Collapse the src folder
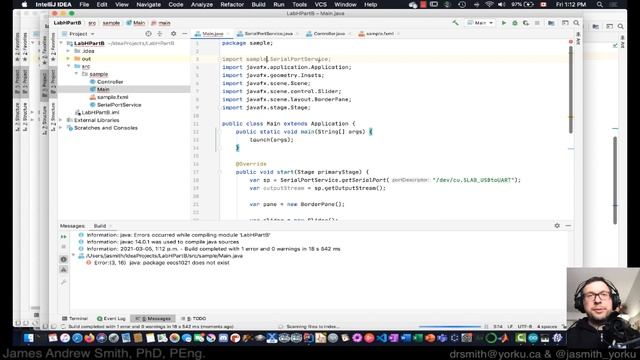The width and height of the screenshot is (640, 360). point(69,67)
